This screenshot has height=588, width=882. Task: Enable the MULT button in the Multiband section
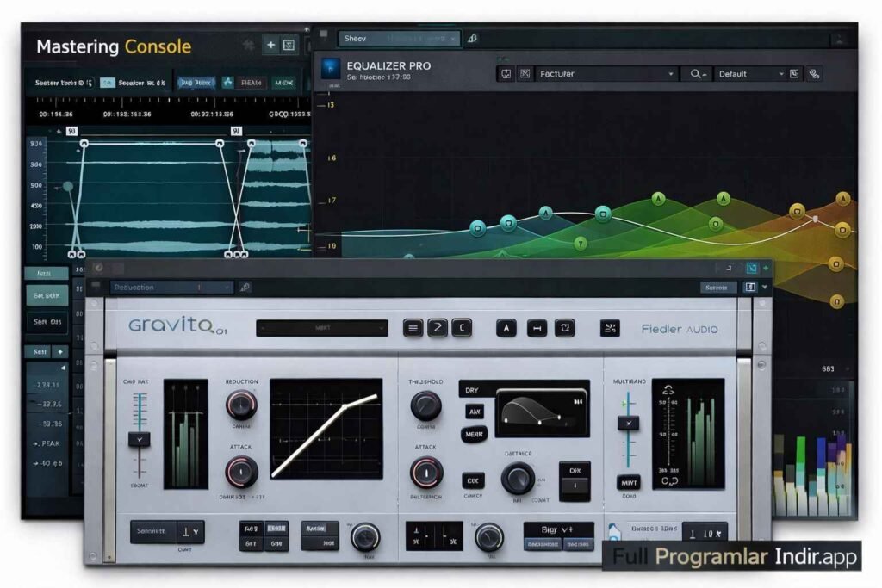click(629, 482)
